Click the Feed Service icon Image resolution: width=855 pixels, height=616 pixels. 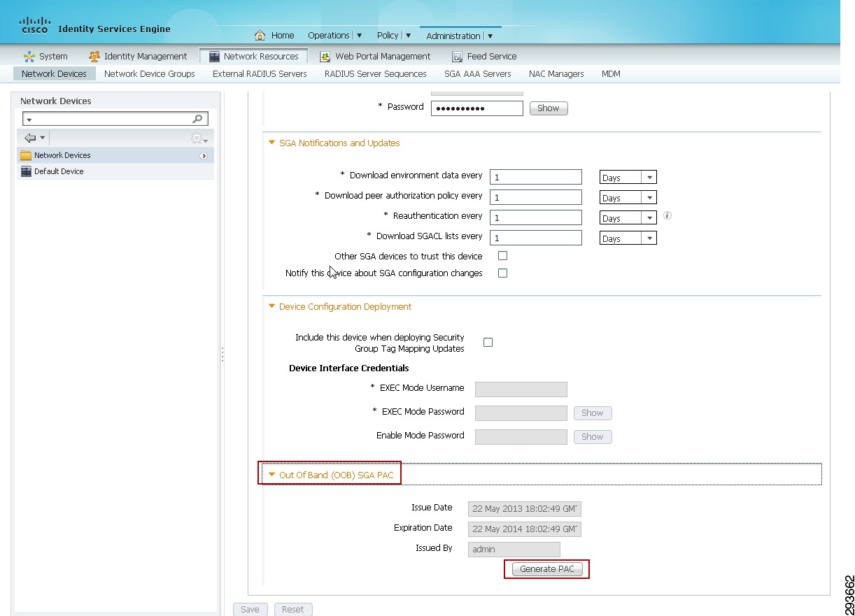tap(458, 57)
